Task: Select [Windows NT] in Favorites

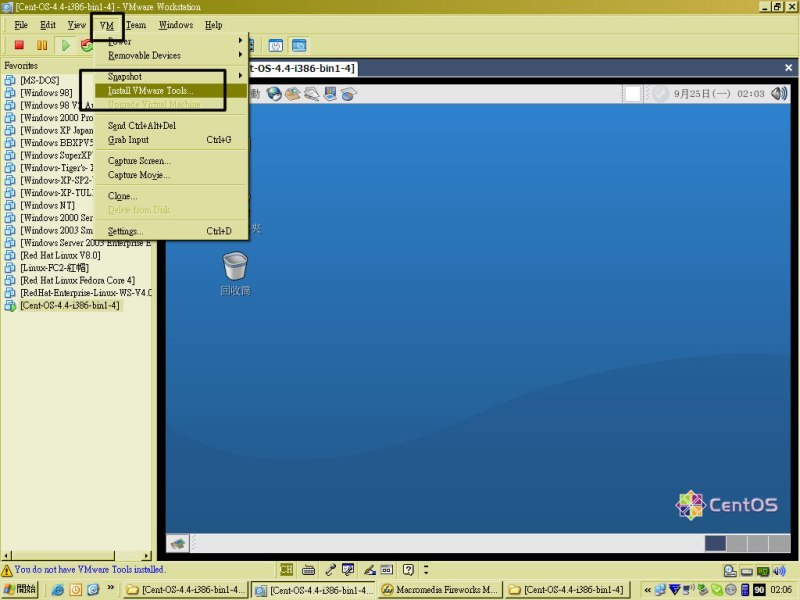Action: [47, 205]
